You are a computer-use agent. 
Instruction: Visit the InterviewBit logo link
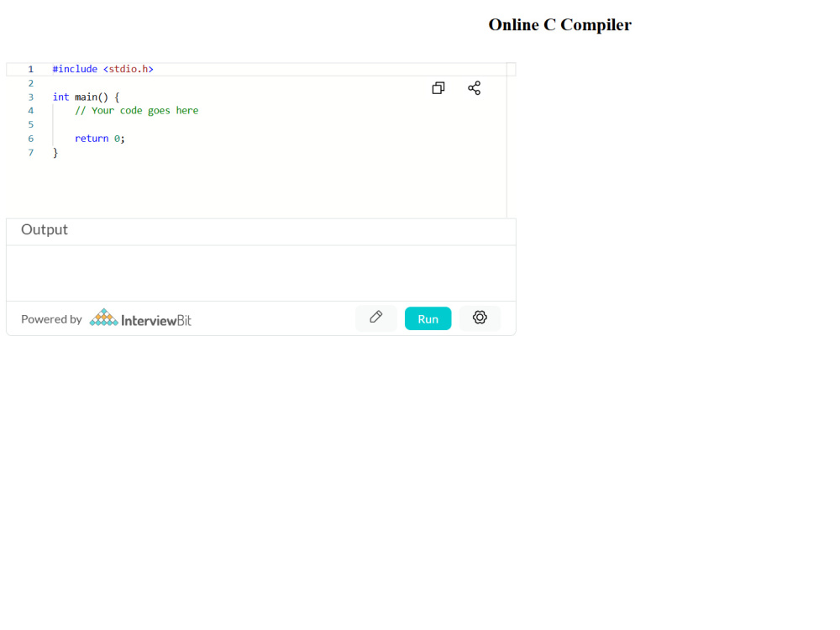click(140, 318)
